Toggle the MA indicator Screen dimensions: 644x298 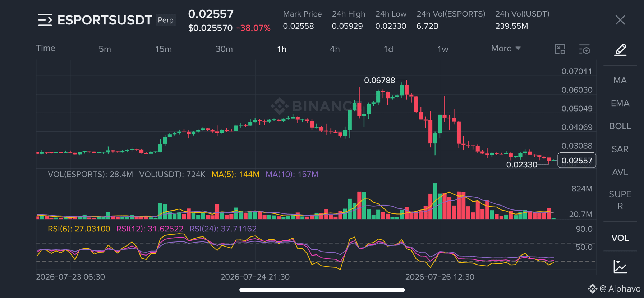[x=620, y=80]
